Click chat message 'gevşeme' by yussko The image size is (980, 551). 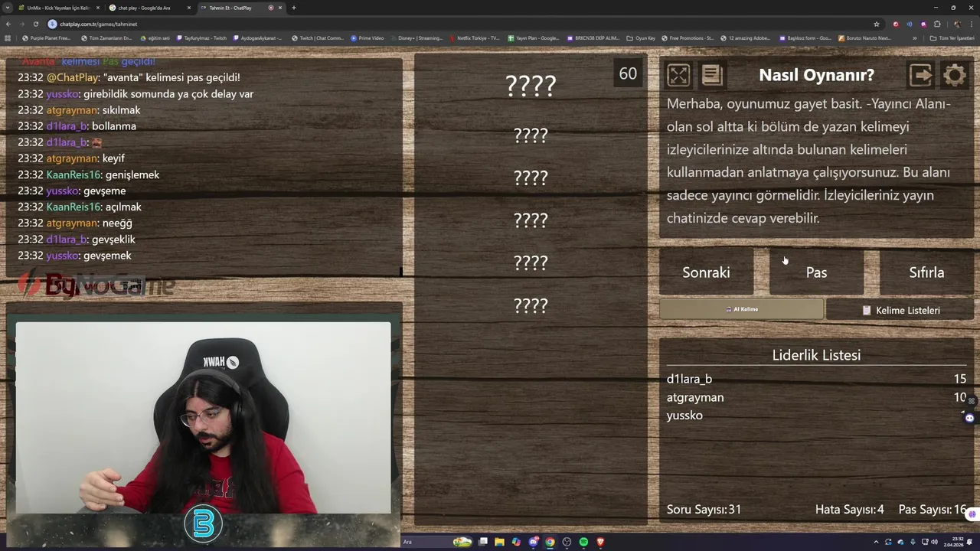point(104,191)
